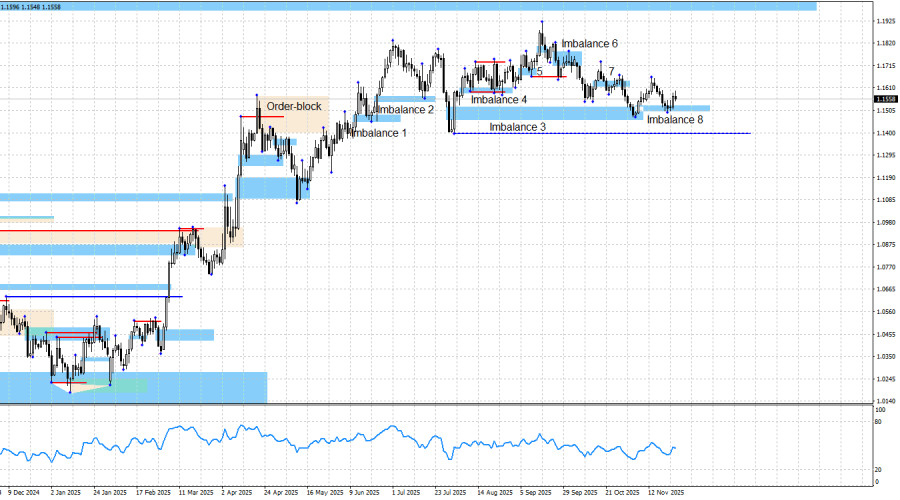Click the 1.1505 price axis label
This screenshot has height=500, width=900.
tap(886, 110)
